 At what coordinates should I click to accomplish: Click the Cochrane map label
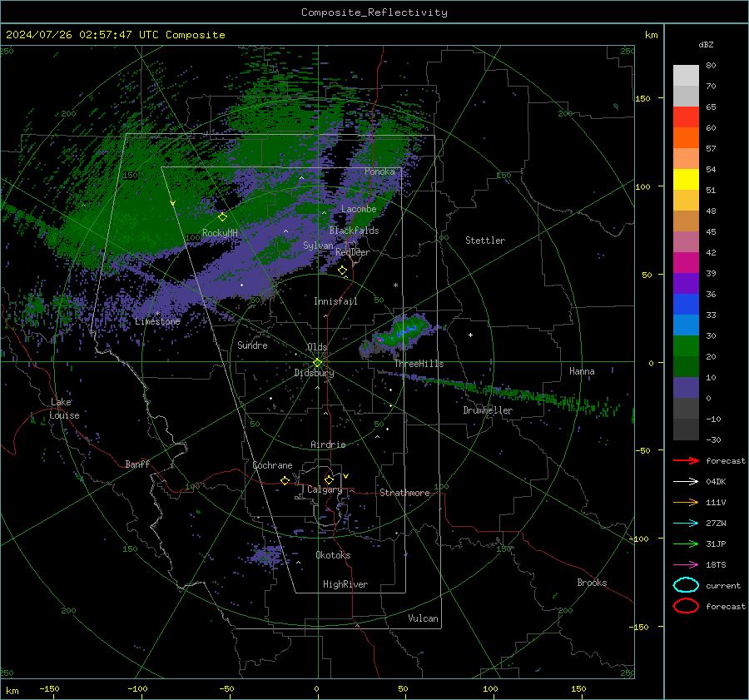coord(272,465)
